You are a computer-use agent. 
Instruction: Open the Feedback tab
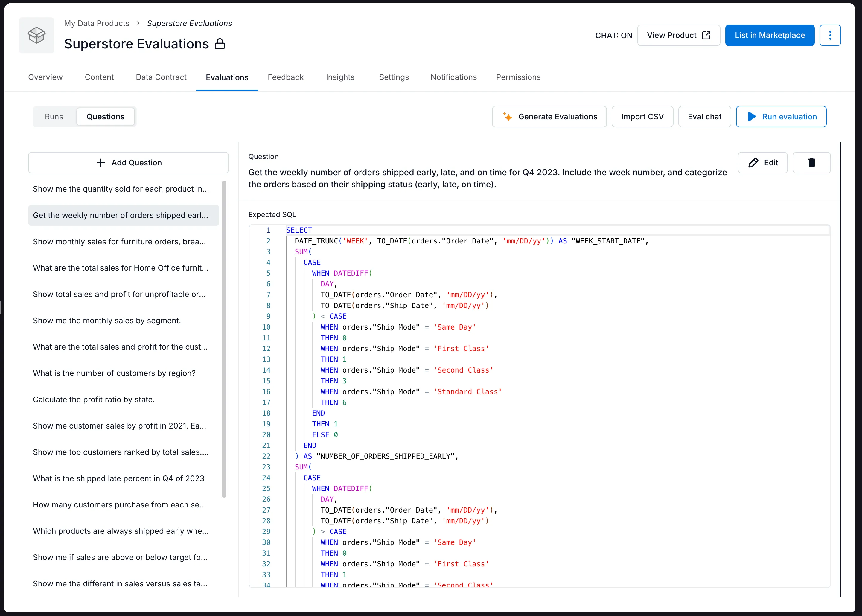click(x=286, y=77)
